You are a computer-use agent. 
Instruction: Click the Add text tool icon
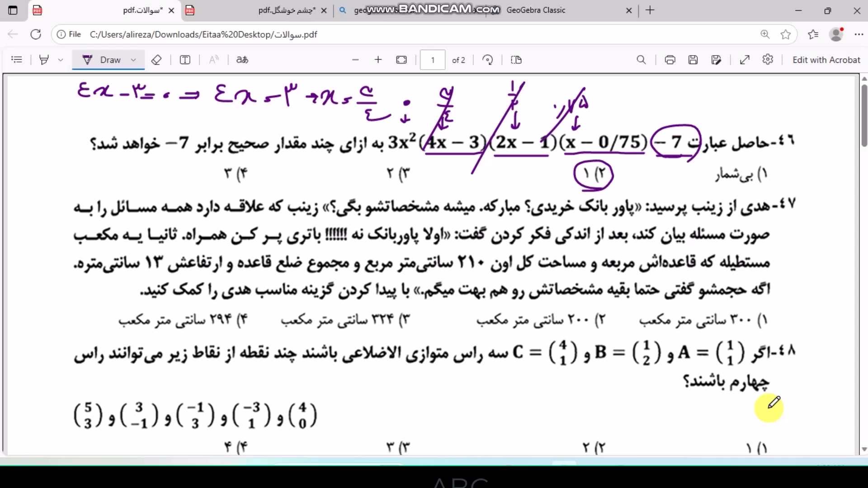[185, 60]
